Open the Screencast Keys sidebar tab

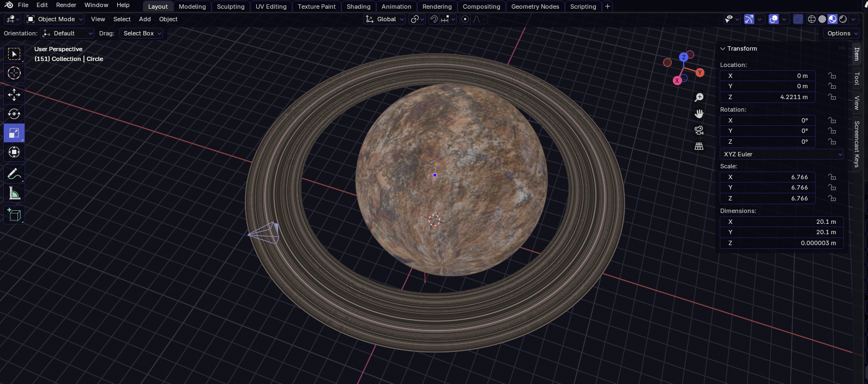click(x=857, y=144)
